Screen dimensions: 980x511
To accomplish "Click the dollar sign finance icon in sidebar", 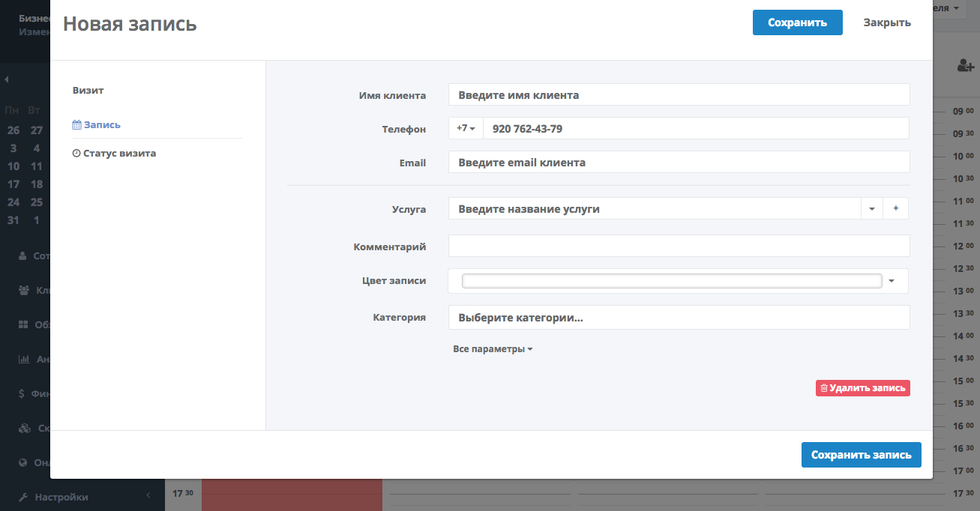I will tap(22, 393).
